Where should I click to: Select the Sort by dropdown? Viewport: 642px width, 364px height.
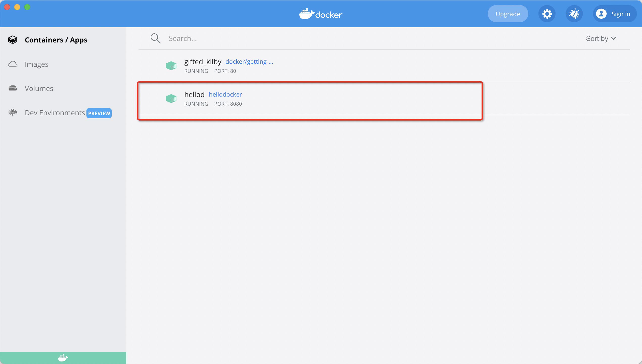coord(601,38)
